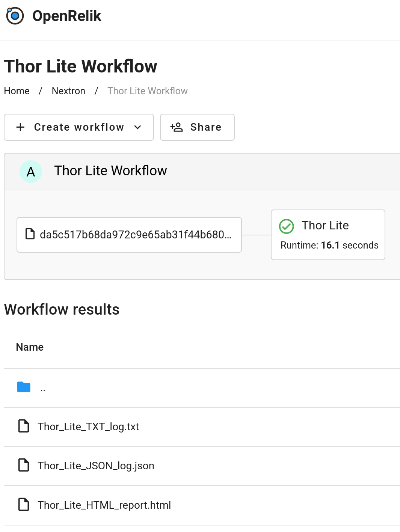Screen dimensions: 400x532
Task: Navigate to Home via breadcrumb
Action: coord(17,91)
